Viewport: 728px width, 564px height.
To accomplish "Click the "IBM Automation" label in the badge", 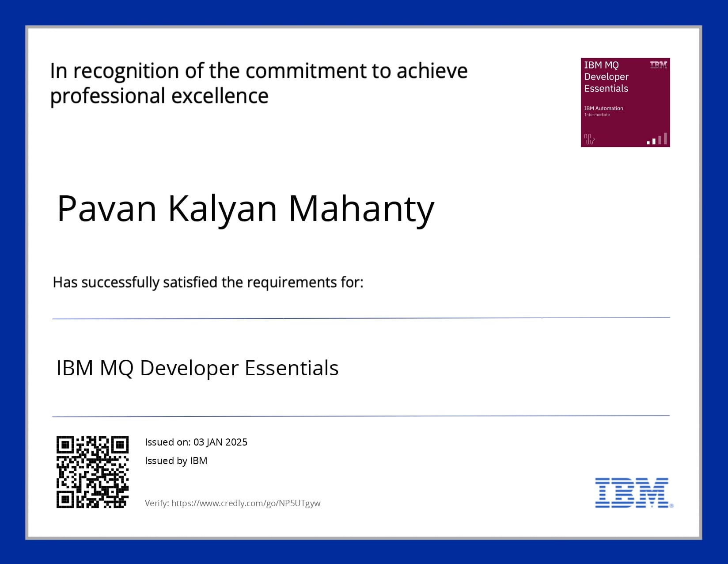I will (x=603, y=108).
